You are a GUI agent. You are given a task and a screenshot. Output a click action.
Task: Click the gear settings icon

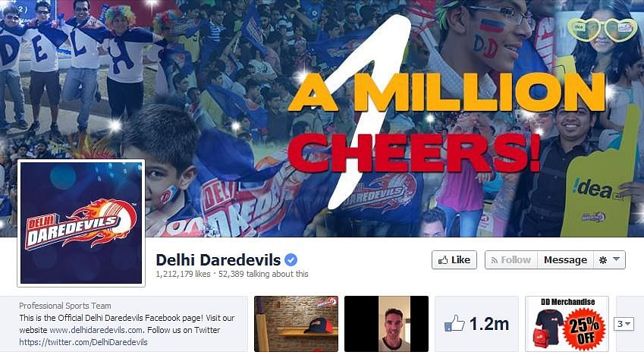[x=603, y=260]
